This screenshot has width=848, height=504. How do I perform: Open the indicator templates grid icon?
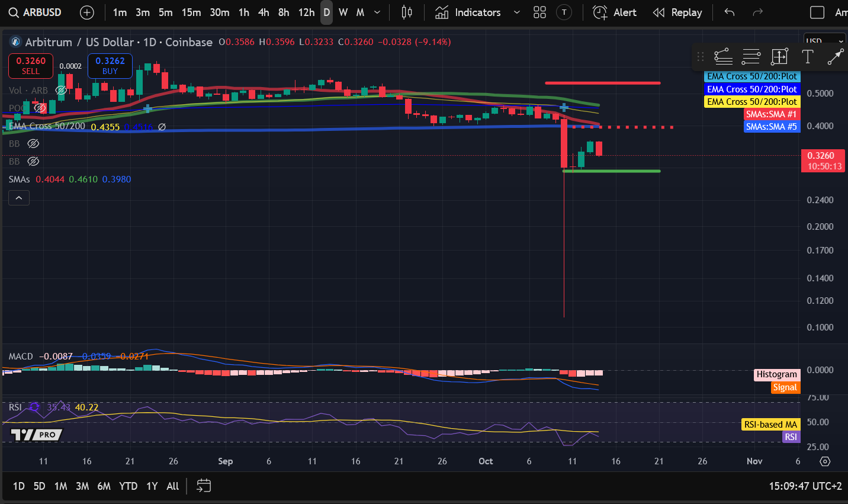pos(539,12)
